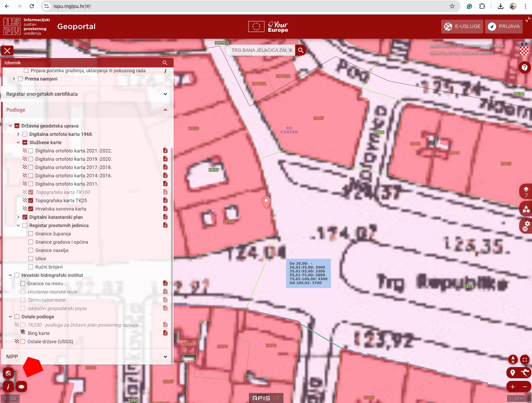
Task: Toggle fullscreen map view
Action: pos(525,359)
